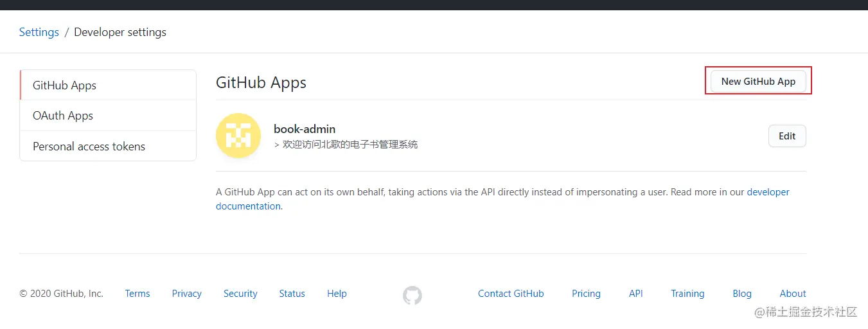Select OAuth Apps in the sidebar
The image size is (868, 329).
pos(63,116)
